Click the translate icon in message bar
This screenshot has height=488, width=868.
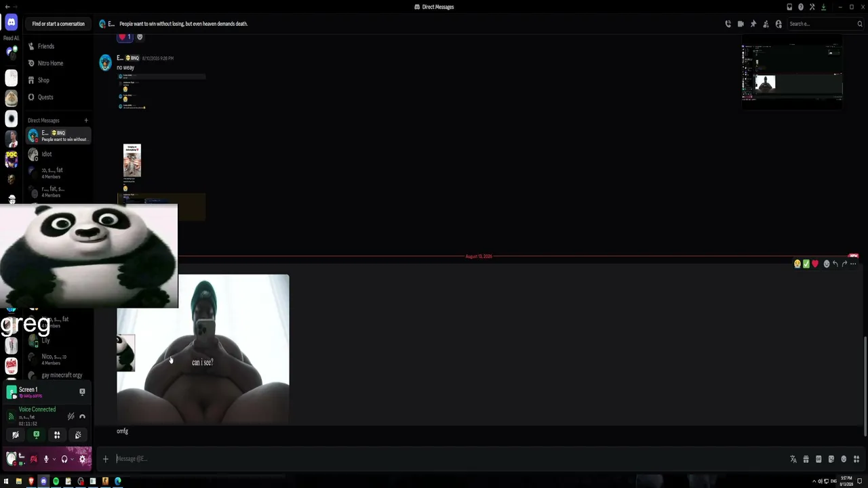click(793, 459)
